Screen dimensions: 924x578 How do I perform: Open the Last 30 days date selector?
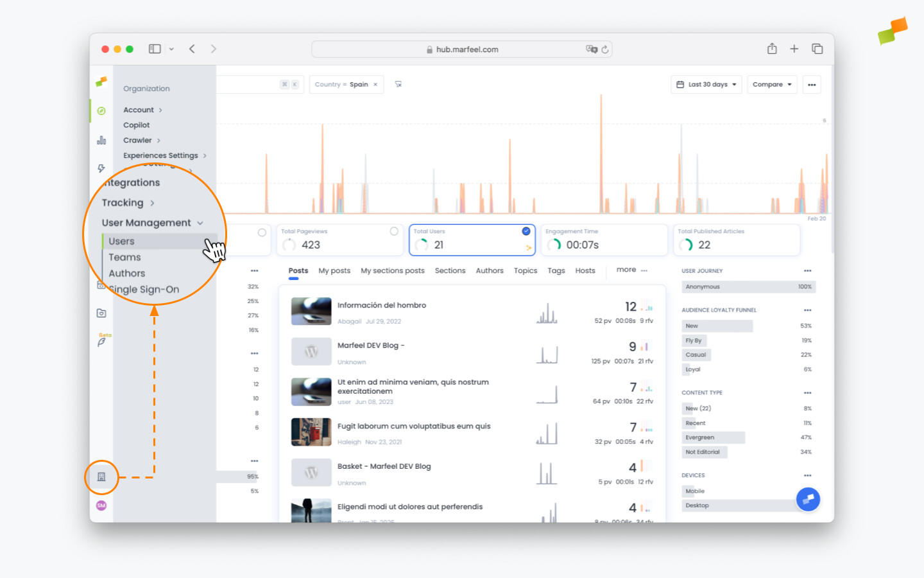coord(706,84)
